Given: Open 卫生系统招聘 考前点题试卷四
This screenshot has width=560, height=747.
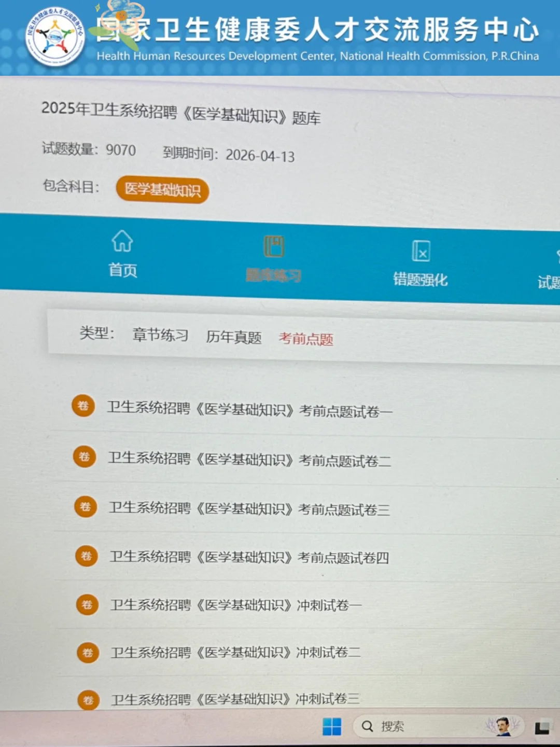Looking at the screenshot, I should click(x=250, y=557).
